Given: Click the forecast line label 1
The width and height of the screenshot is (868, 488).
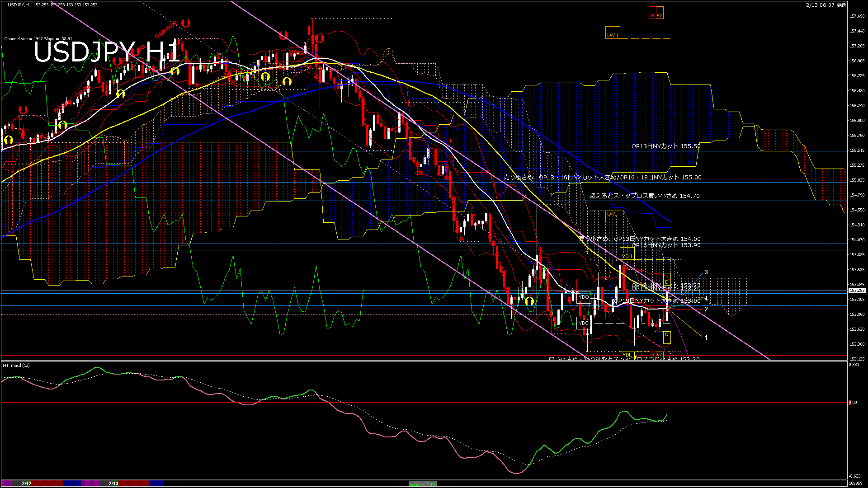Looking at the screenshot, I should tap(706, 338).
